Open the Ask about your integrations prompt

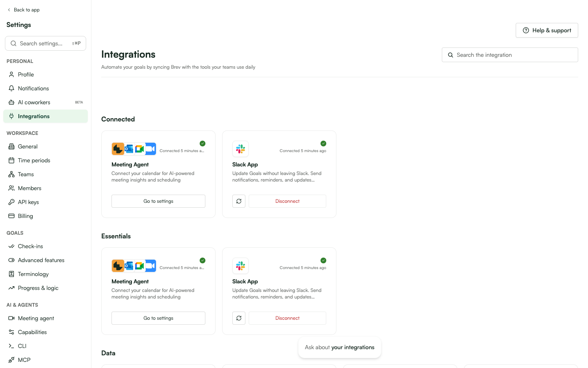pyautogui.click(x=340, y=348)
